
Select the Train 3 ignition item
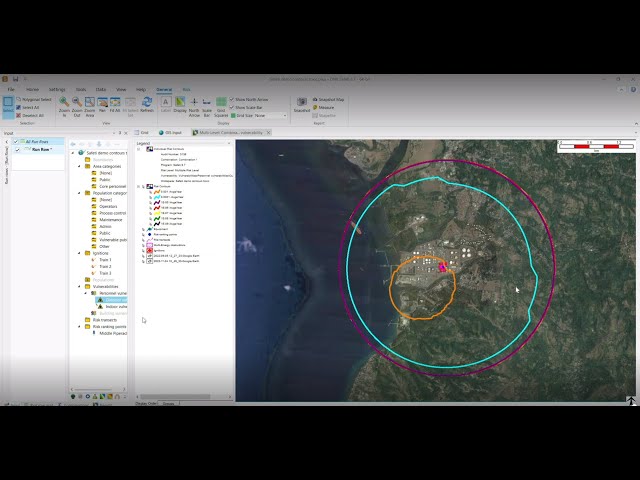105,273
